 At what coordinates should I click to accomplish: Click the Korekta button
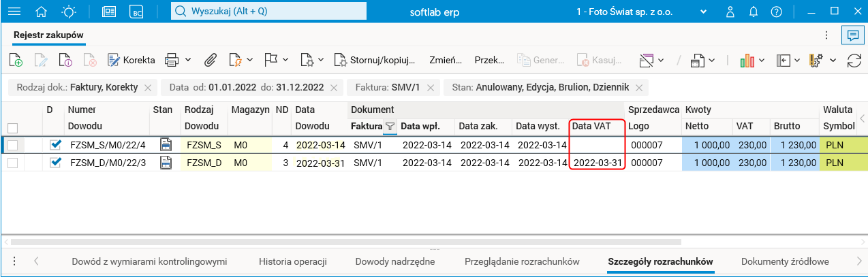coord(131,60)
